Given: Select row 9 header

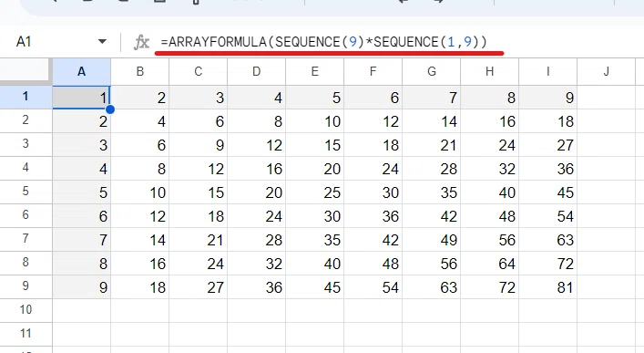Looking at the screenshot, I should point(26,286).
